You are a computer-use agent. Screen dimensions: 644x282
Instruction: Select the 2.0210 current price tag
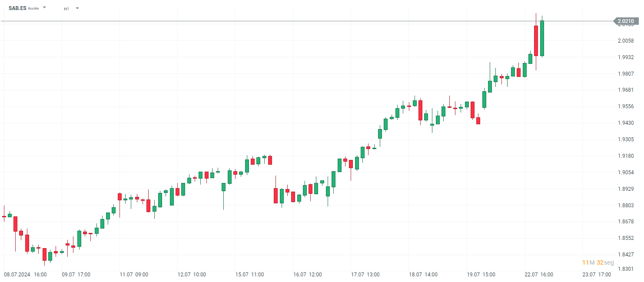click(x=625, y=21)
